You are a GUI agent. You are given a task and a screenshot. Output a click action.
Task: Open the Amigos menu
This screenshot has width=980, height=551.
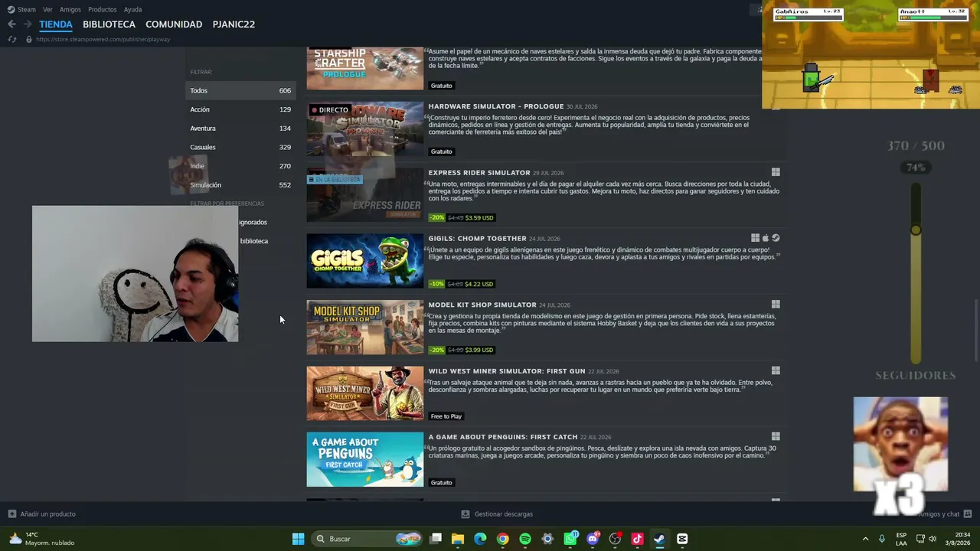tap(70, 9)
